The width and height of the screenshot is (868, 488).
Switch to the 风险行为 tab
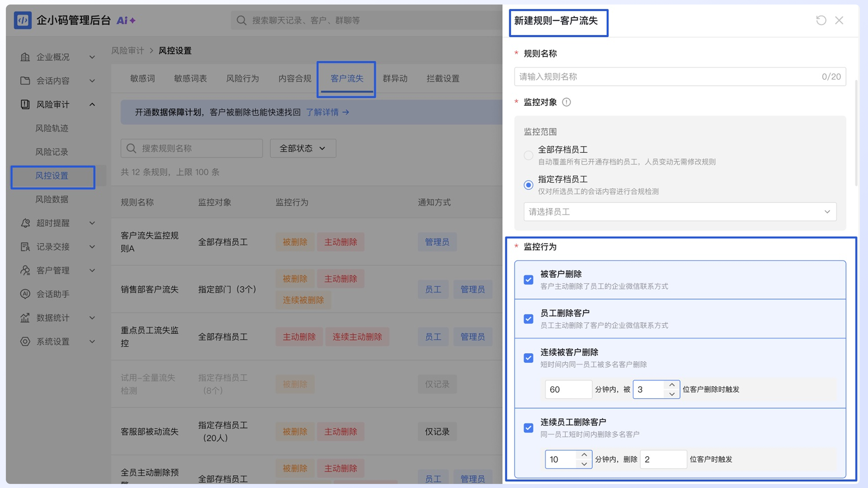[x=243, y=78]
